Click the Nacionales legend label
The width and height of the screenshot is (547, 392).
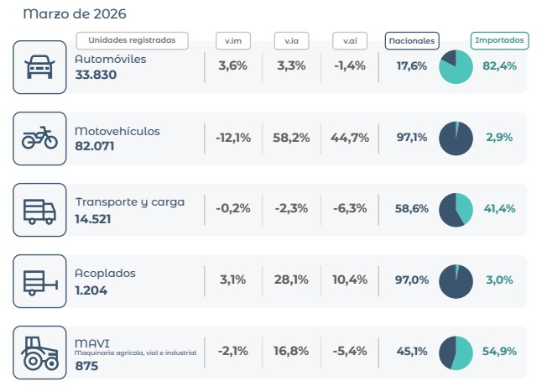(412, 40)
